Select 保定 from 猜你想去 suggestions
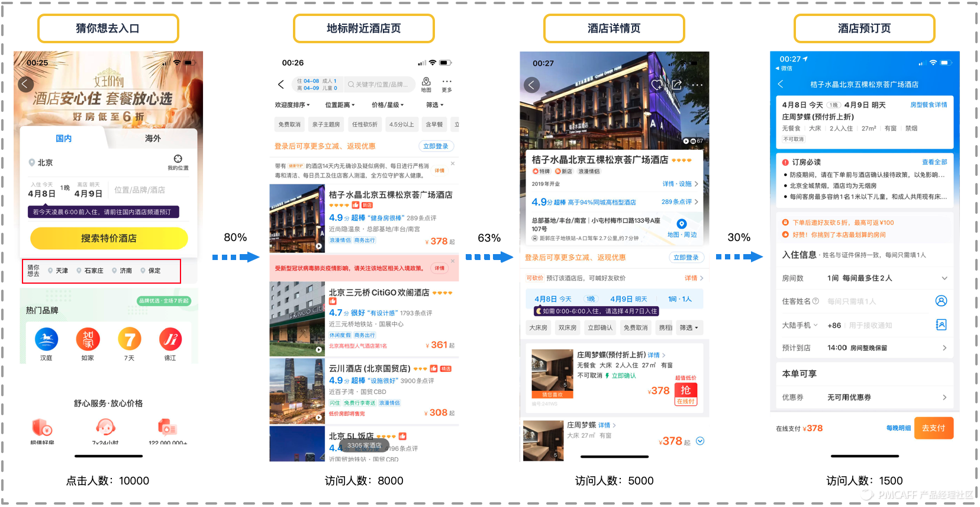The image size is (980, 507). click(x=150, y=271)
